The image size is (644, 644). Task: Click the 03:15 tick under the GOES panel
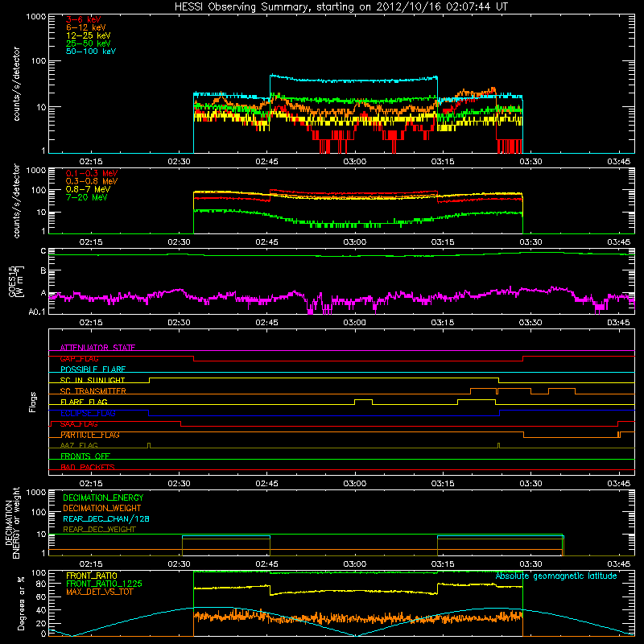443,323
